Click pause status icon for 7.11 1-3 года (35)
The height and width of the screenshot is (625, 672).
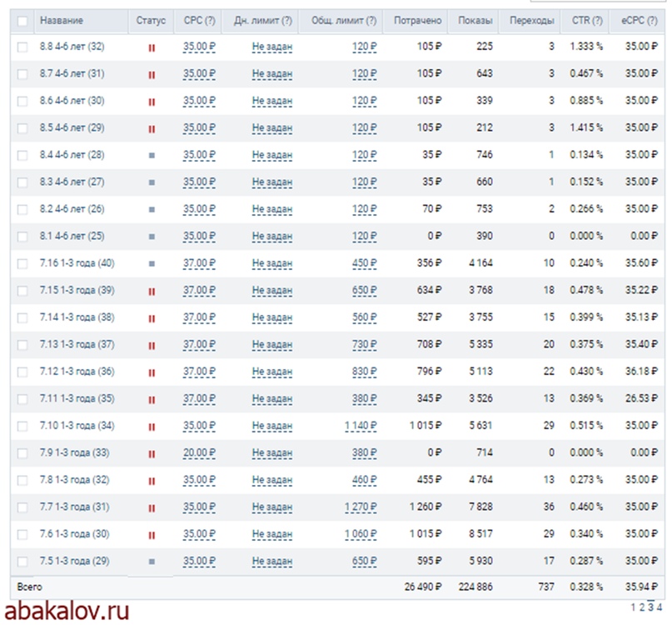pos(152,400)
